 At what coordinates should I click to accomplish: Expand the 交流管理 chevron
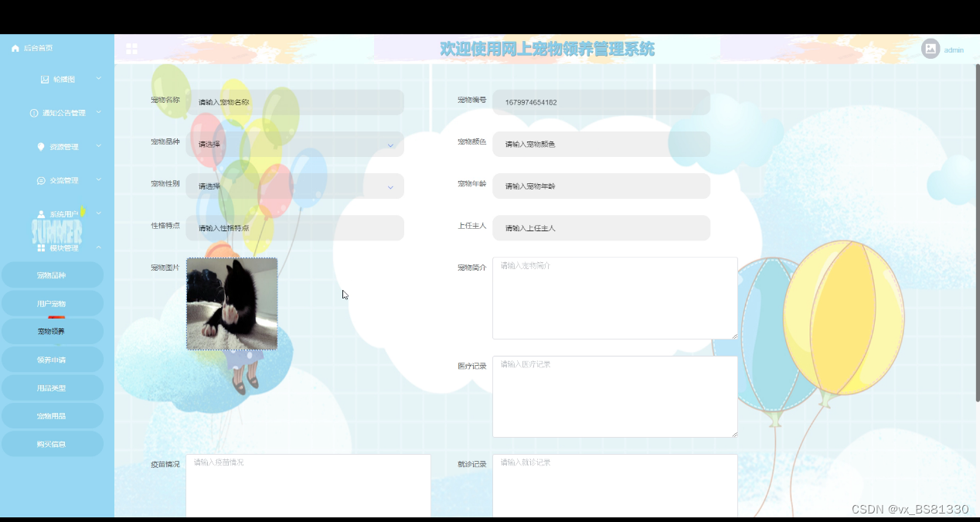[x=99, y=179]
